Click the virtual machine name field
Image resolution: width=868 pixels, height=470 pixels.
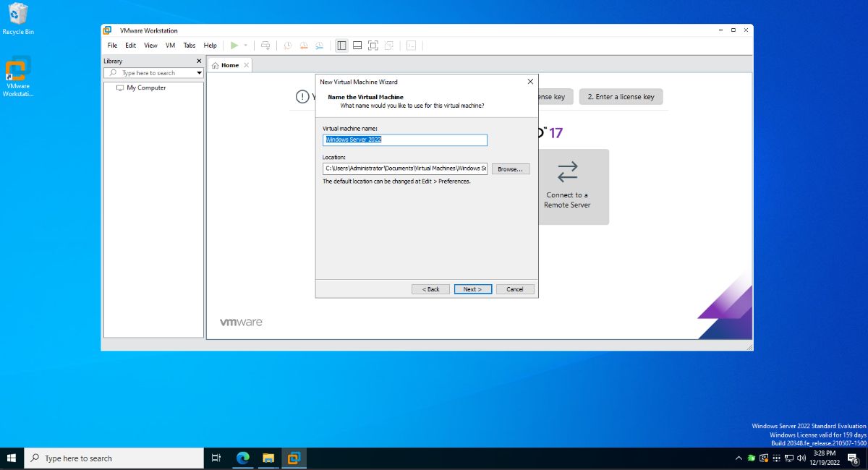[x=404, y=140]
